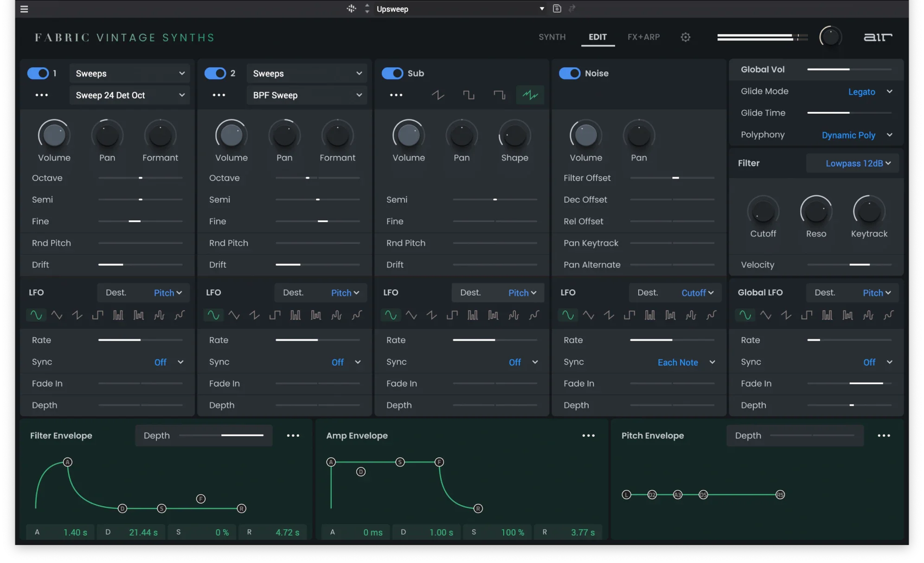Open Pitch Envelope three-dot menu
This screenshot has height=563, width=924.
click(884, 435)
